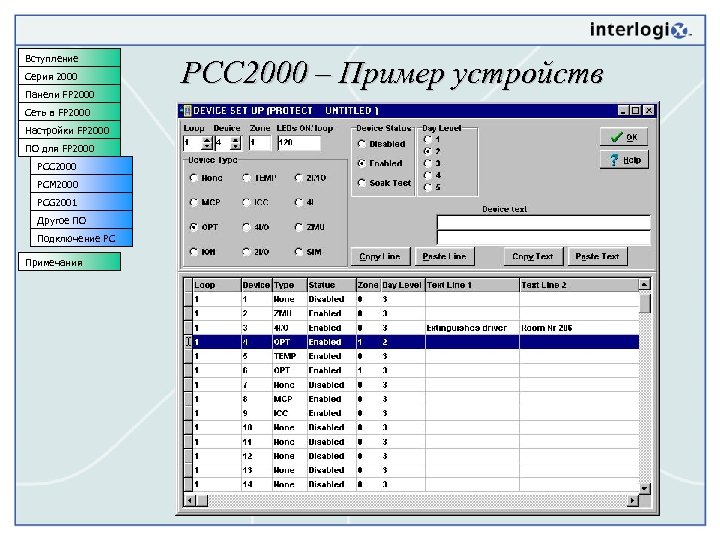The height and width of the screenshot is (540, 720).
Task: Decrease the Loop value with down arrow
Action: 207,146
